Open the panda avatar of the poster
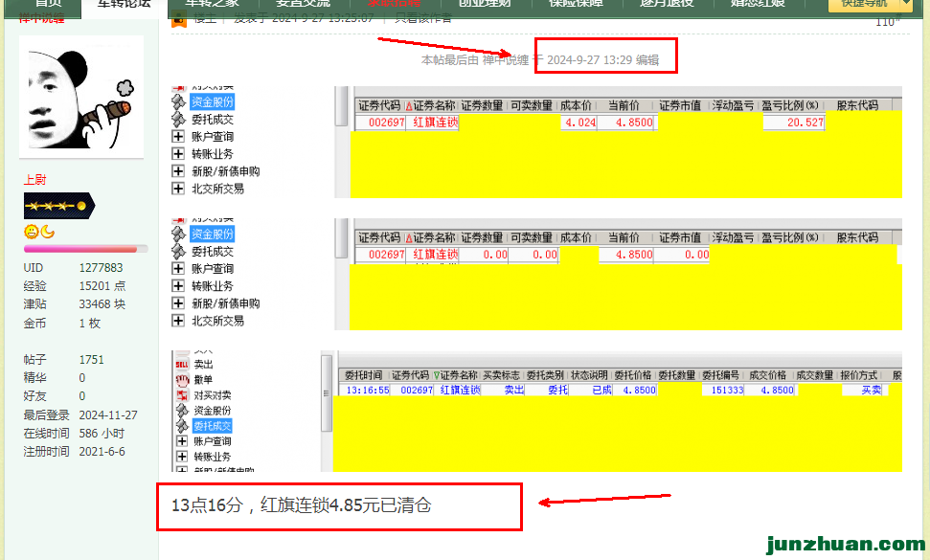Screen dimensions: 930x560 point(81,96)
